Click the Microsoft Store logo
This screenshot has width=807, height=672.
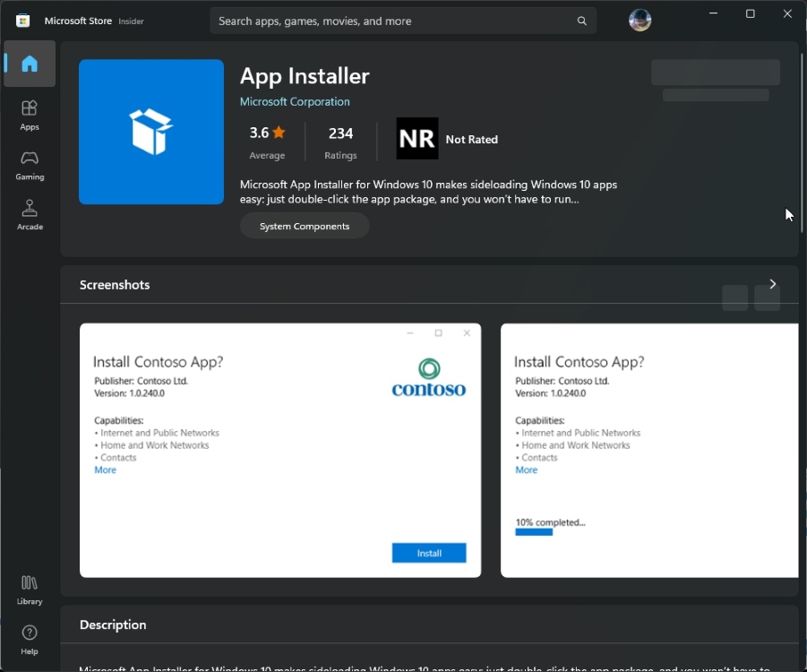(21, 20)
